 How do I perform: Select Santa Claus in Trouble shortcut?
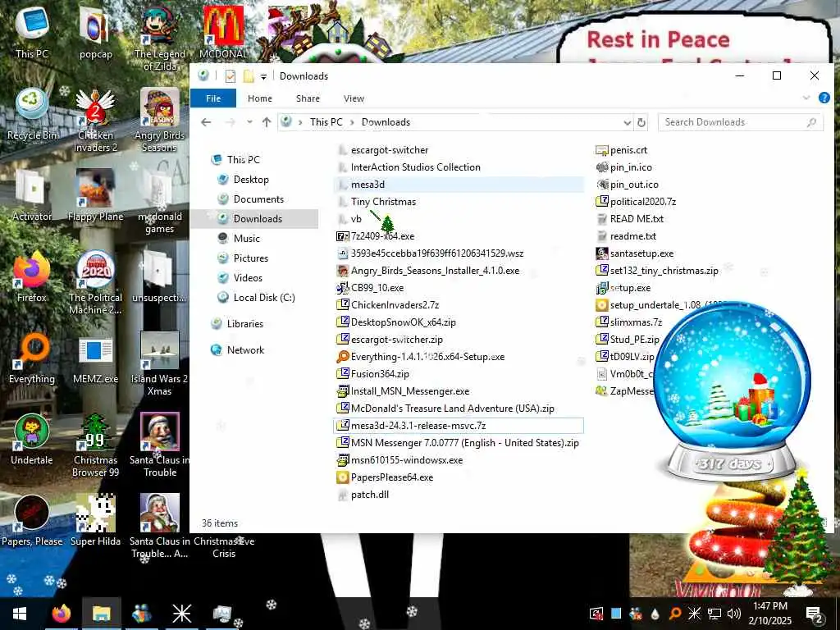[x=160, y=445]
